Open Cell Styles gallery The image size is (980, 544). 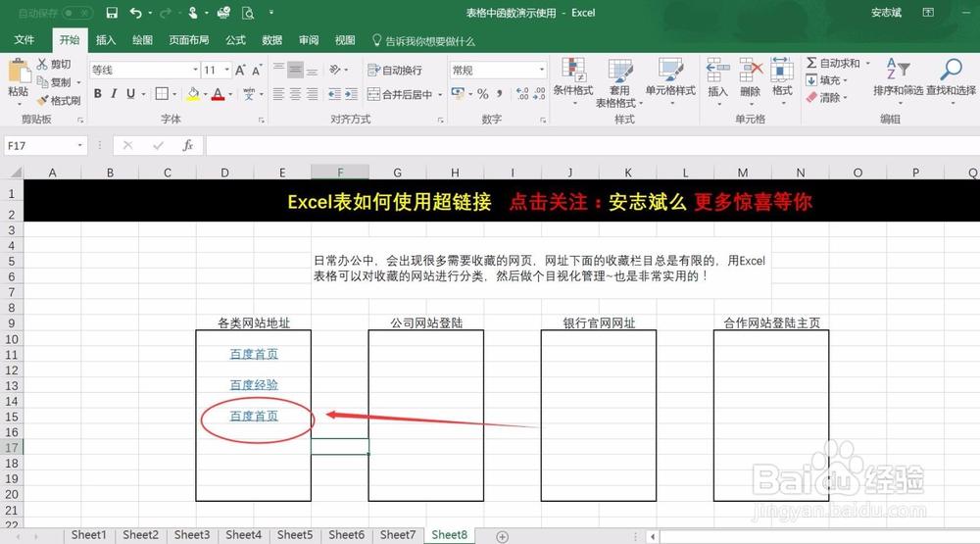(670, 80)
